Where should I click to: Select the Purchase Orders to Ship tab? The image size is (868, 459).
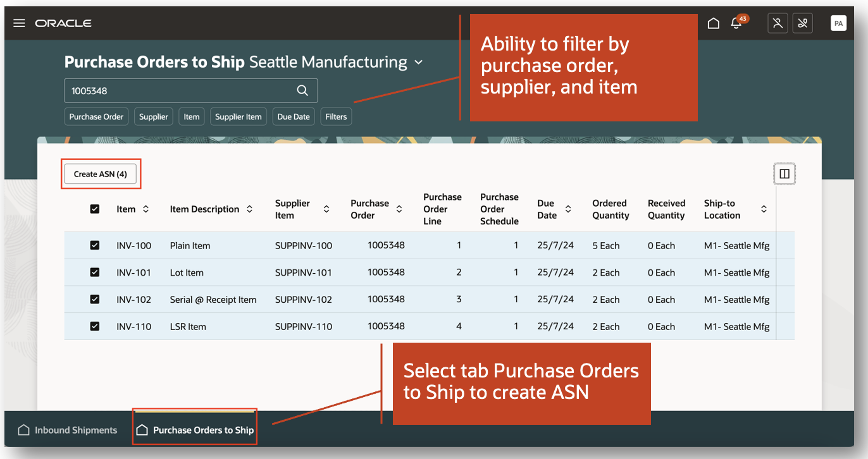(x=195, y=430)
